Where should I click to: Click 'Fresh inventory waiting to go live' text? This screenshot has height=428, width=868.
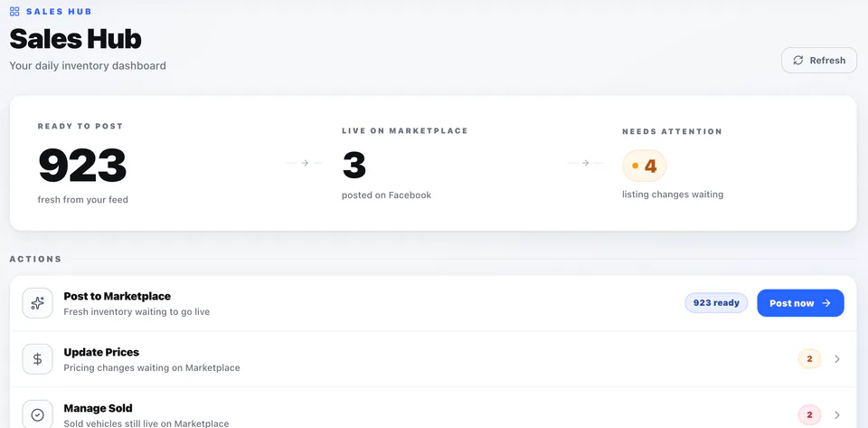pyautogui.click(x=137, y=312)
